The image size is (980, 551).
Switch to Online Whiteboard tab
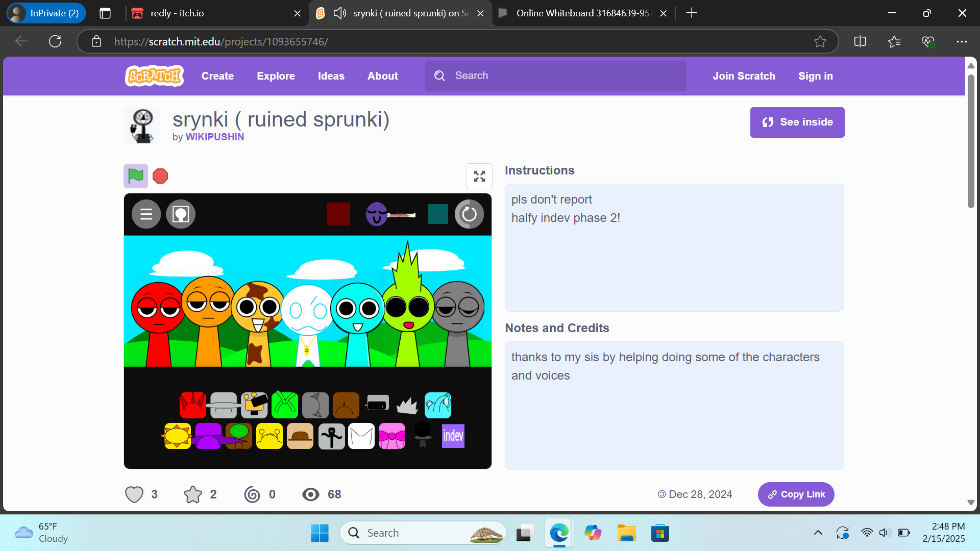[583, 13]
